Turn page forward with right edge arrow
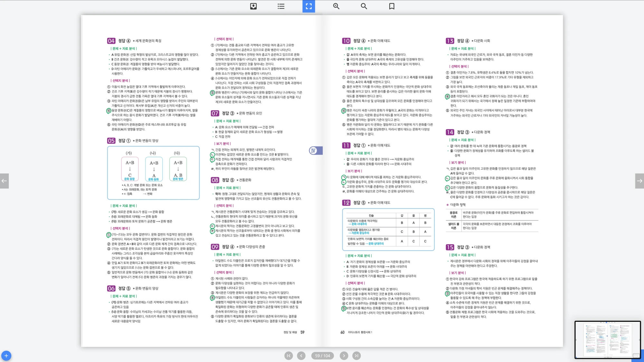The image size is (644, 362). coord(639,181)
